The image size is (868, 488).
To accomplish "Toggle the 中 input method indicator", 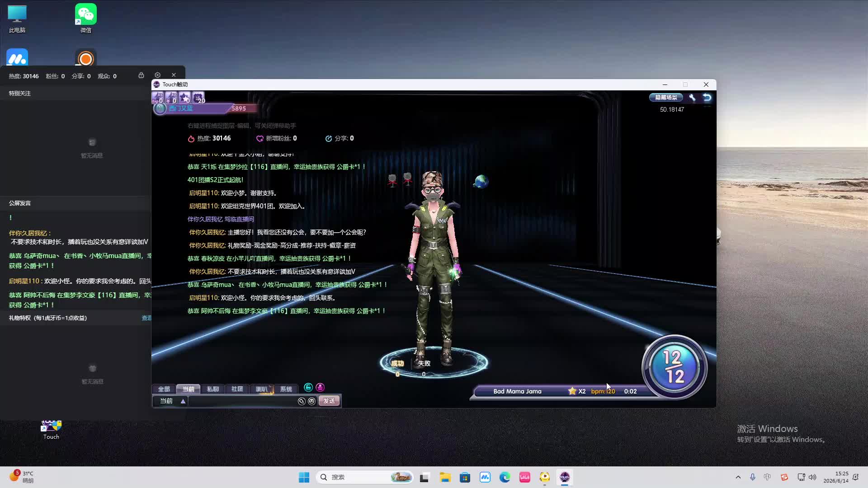I will point(767,477).
